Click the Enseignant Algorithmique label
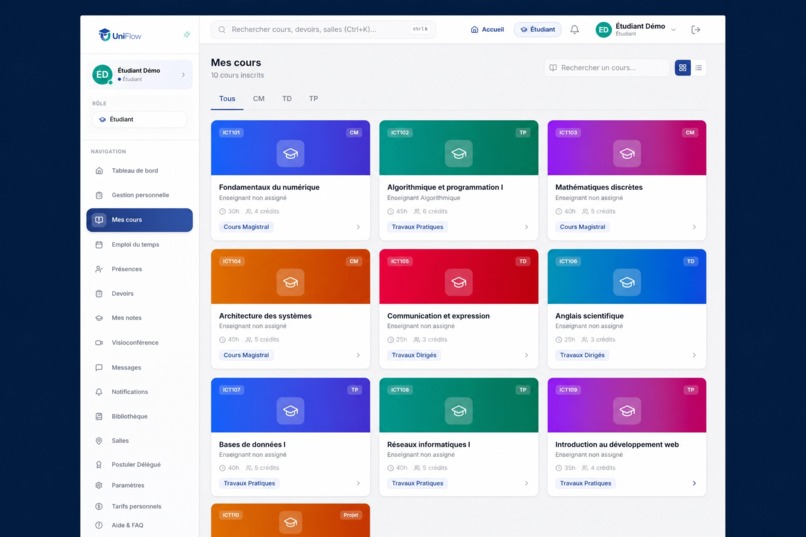Image resolution: width=806 pixels, height=537 pixels. tap(424, 198)
